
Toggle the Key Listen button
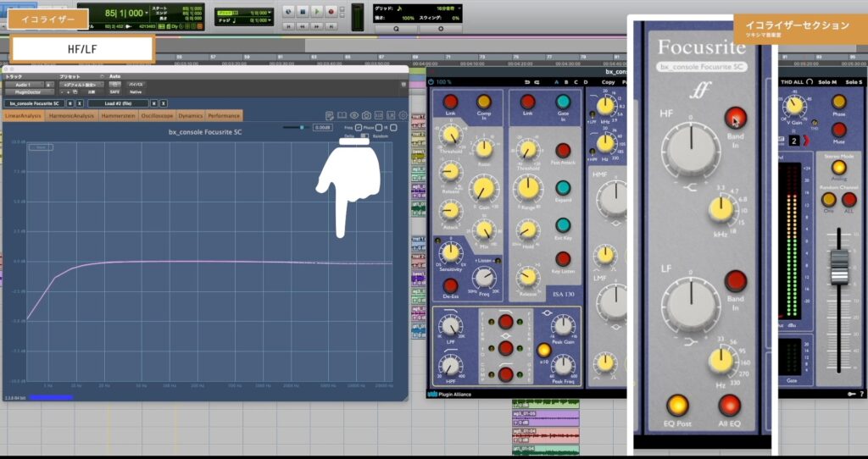pyautogui.click(x=563, y=259)
